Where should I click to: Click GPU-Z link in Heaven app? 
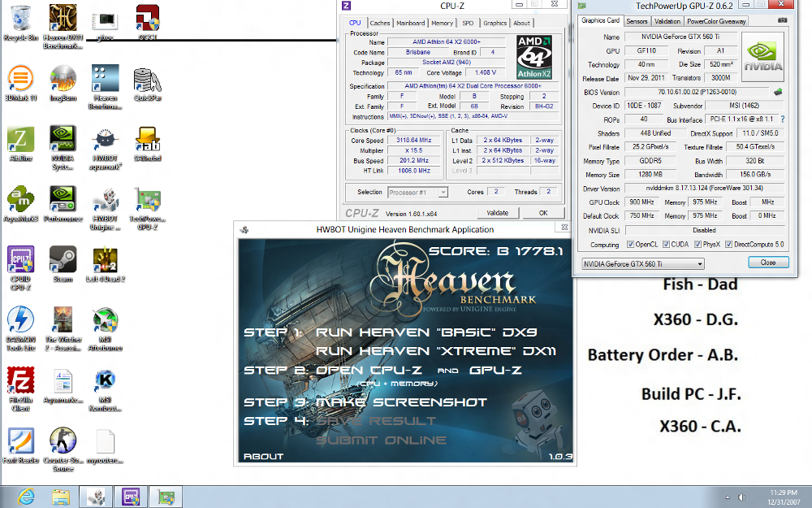click(x=495, y=370)
